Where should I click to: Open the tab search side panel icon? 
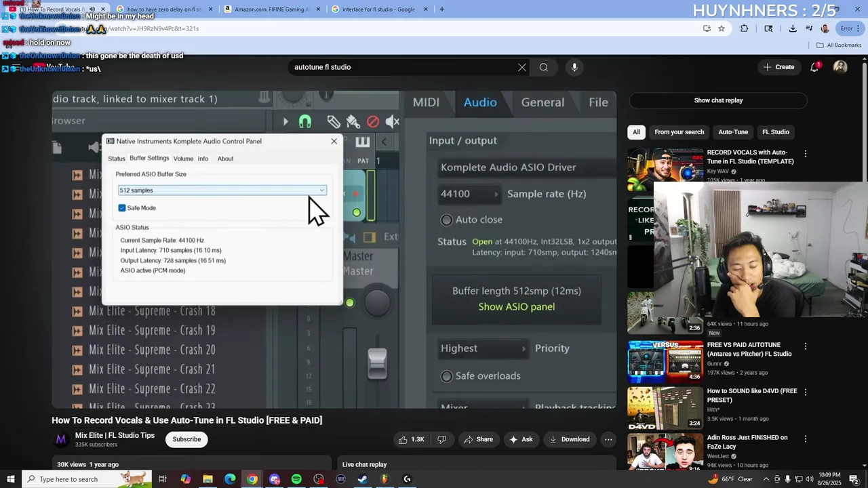pyautogui.click(x=768, y=28)
